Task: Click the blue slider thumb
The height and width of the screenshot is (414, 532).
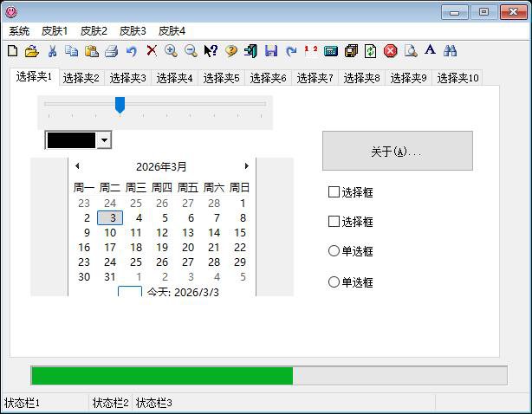Action: [x=120, y=105]
